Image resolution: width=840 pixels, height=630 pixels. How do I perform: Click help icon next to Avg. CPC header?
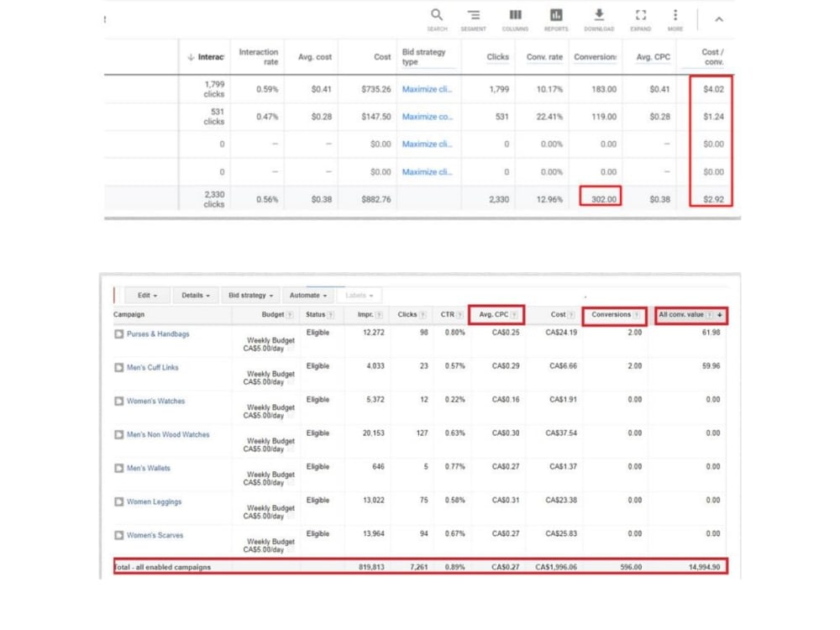(x=514, y=315)
